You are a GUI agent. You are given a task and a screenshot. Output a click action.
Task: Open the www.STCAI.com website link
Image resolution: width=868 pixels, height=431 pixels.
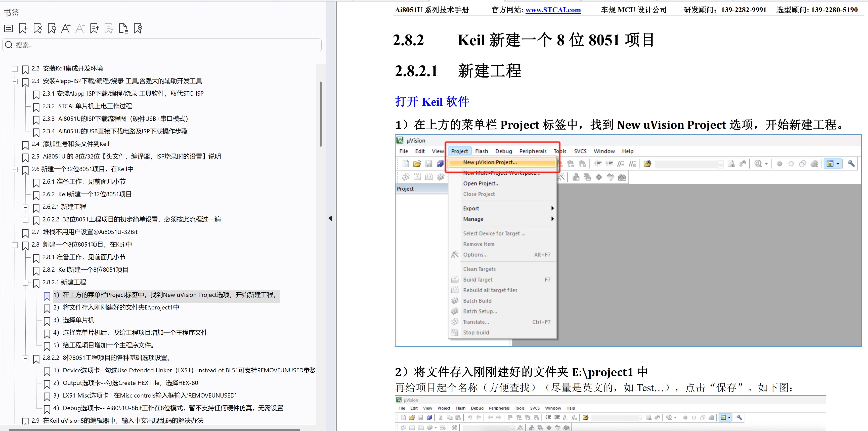point(553,10)
